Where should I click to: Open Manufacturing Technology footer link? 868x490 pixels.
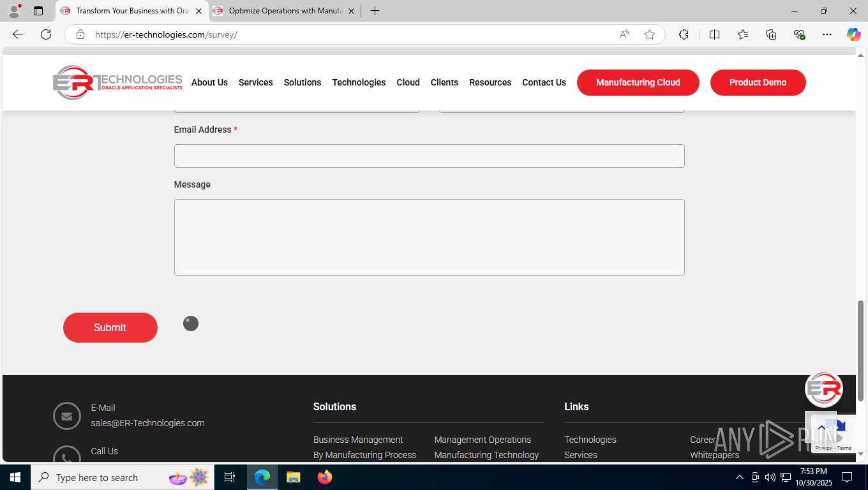click(486, 455)
